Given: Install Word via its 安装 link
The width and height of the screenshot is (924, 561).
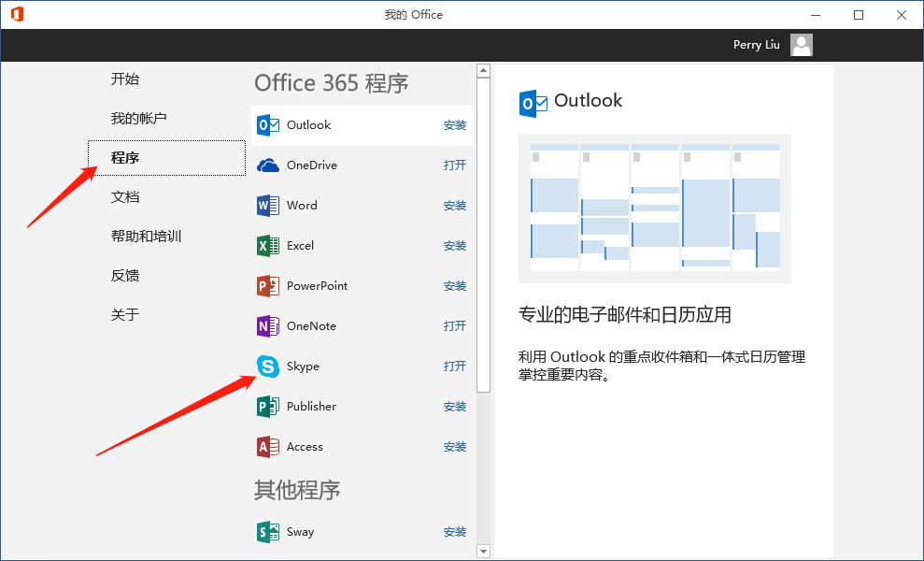Looking at the screenshot, I should pyautogui.click(x=455, y=206).
